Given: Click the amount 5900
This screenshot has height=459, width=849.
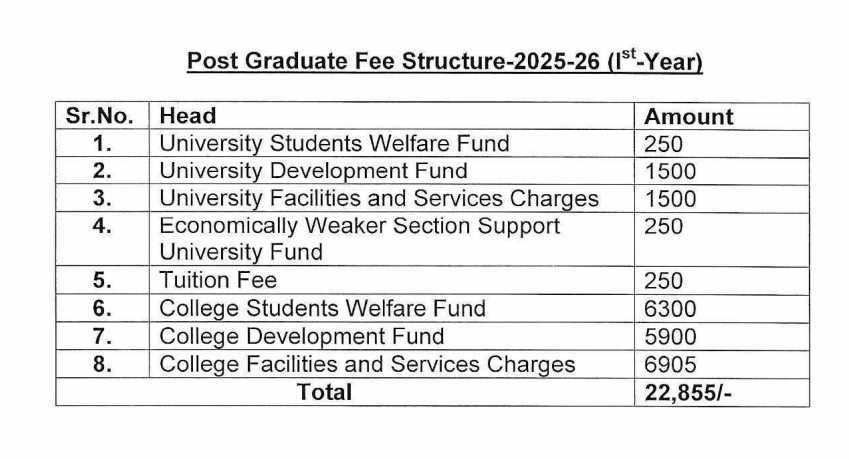Looking at the screenshot, I should tap(670, 336).
